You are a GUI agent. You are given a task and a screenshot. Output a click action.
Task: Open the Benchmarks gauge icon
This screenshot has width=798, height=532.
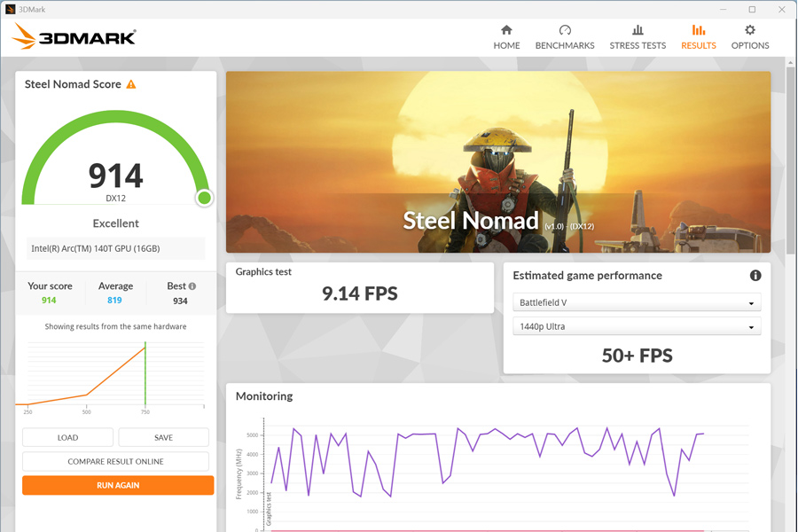click(565, 30)
